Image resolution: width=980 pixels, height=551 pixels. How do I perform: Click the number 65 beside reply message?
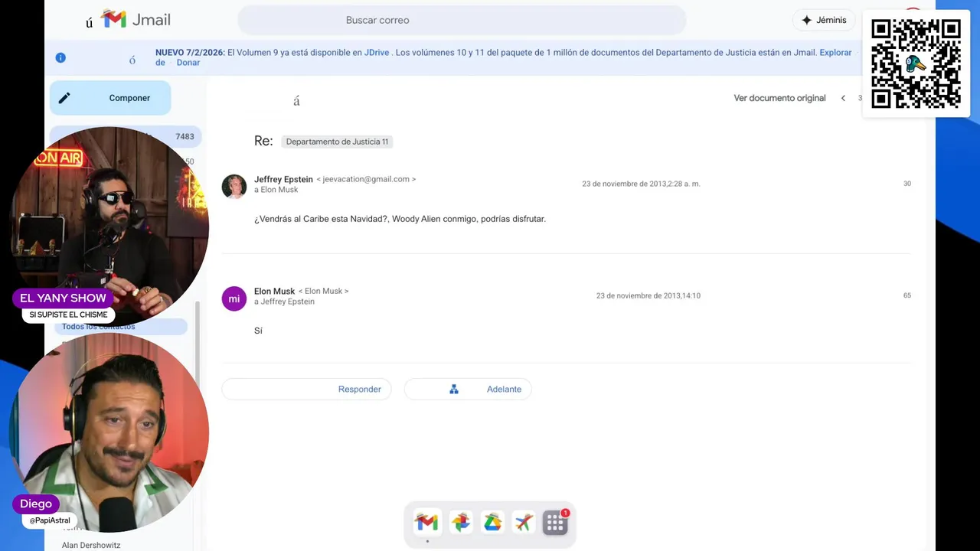907,295
